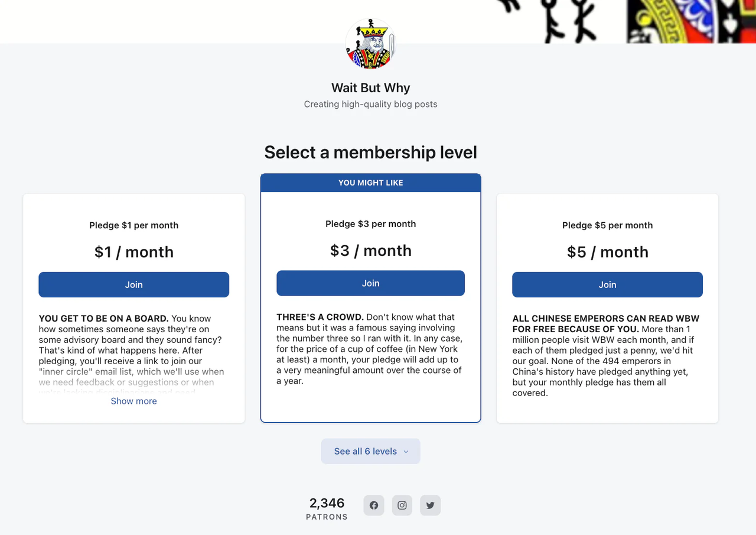756x535 pixels.
Task: Click the Wait But Why creator name
Action: [370, 87]
